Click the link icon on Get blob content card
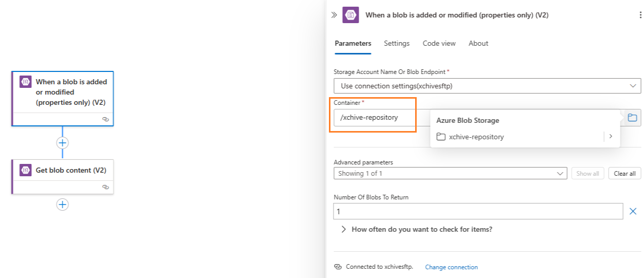The width and height of the screenshot is (644, 278). tap(105, 187)
